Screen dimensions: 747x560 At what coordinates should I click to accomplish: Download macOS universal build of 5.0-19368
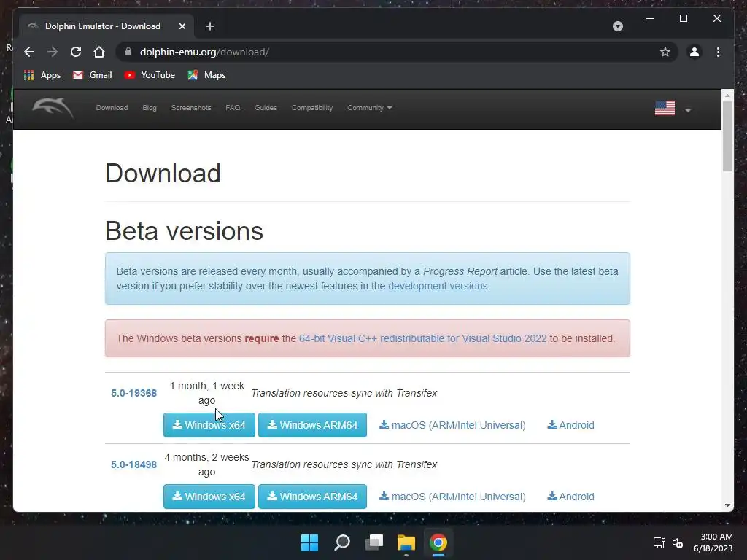452,425
